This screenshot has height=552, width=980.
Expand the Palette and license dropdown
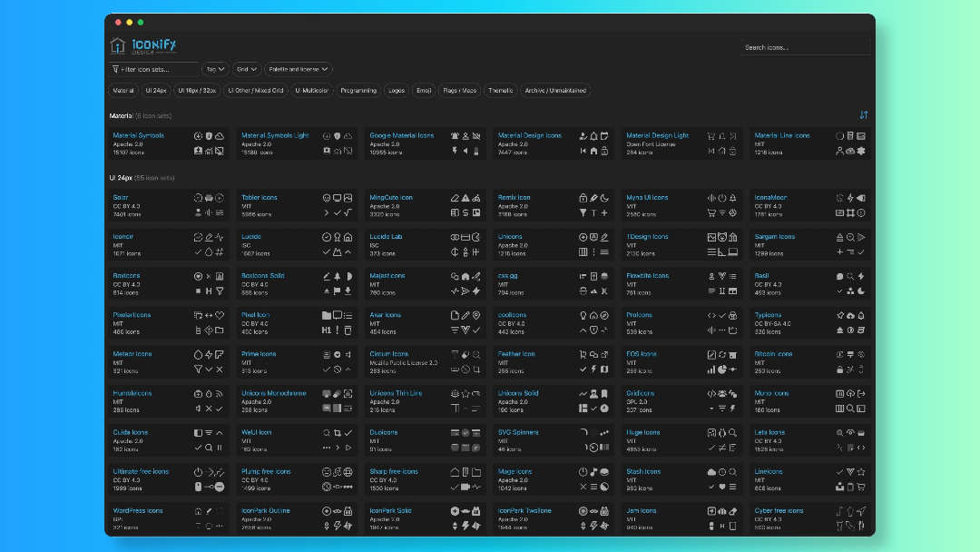tap(299, 69)
